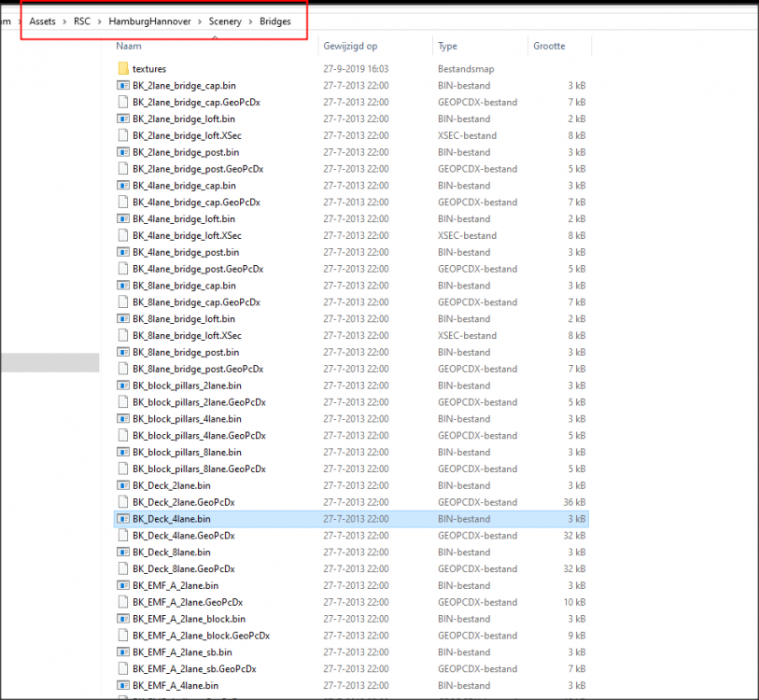
Task: Expand the chevron after Scenery in the address bar
Action: (x=249, y=21)
